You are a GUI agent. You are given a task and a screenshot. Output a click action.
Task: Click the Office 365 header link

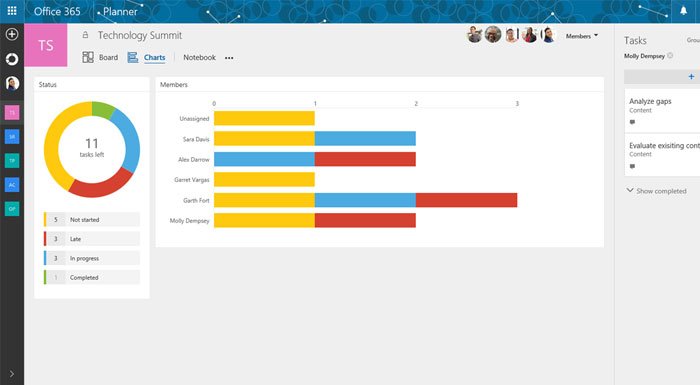click(x=57, y=11)
